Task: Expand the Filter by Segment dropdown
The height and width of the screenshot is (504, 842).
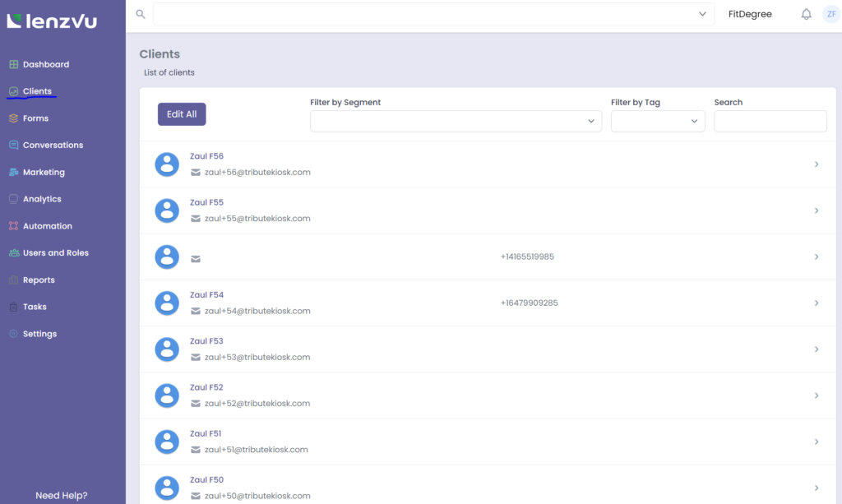Action: point(456,121)
